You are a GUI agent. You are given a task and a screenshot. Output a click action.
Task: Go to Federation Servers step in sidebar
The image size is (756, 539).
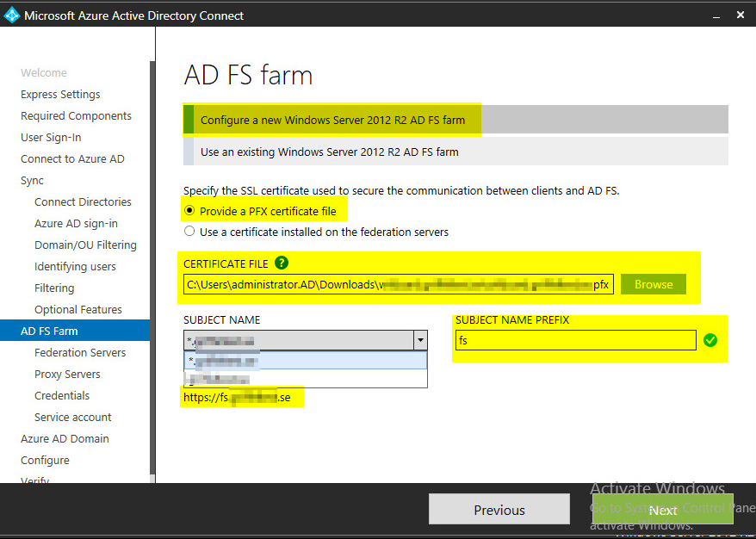pos(80,352)
